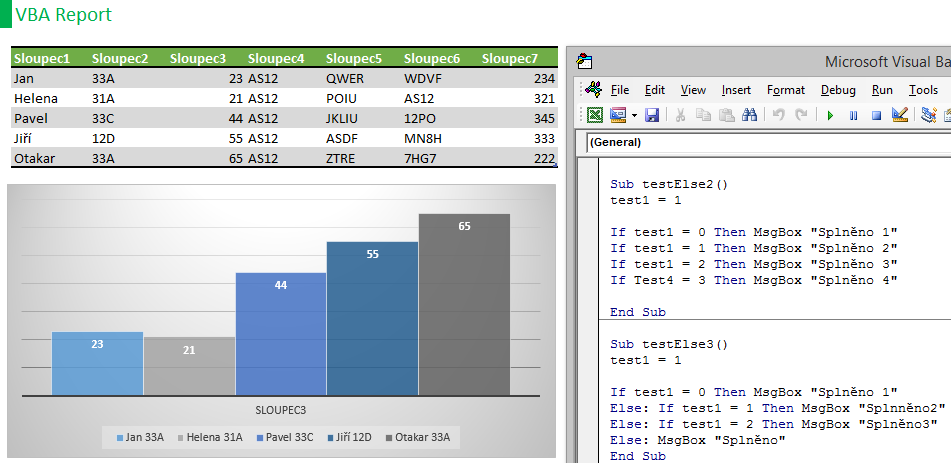Click the Redo arrow icon
Viewport: 951px width, 463px height.
(x=801, y=115)
